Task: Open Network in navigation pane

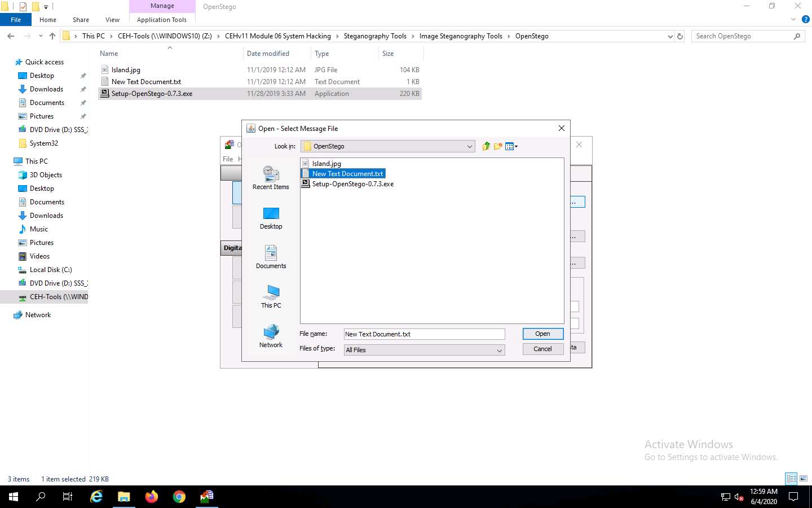Action: point(38,315)
